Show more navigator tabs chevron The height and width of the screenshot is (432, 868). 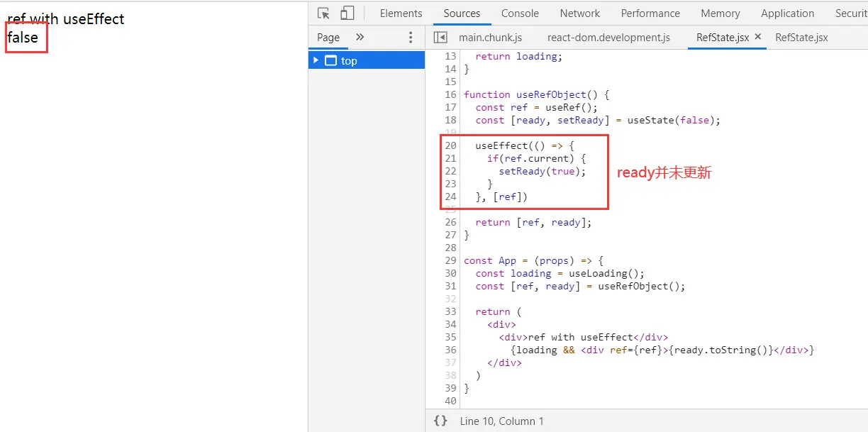click(x=360, y=38)
